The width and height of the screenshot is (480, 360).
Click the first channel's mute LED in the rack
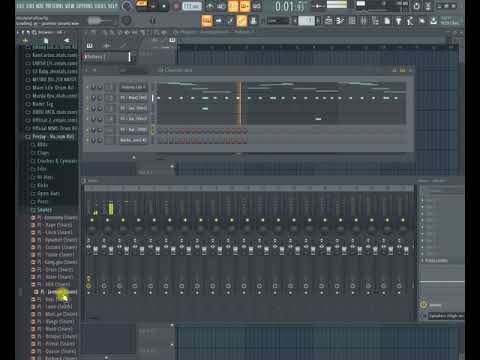click(88, 87)
